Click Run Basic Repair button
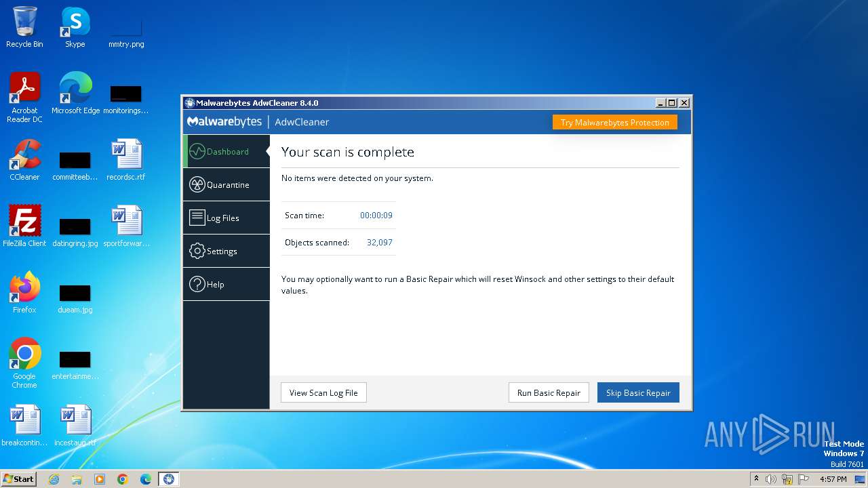This screenshot has height=488, width=868. pyautogui.click(x=549, y=392)
